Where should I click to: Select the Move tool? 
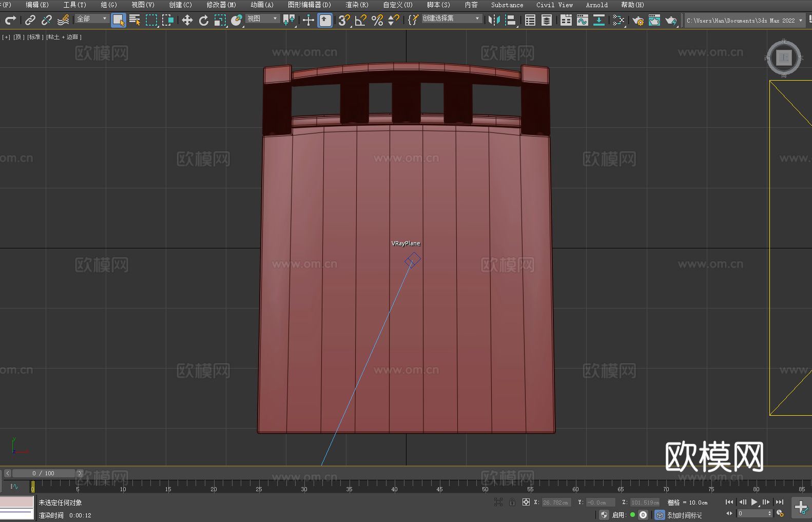click(x=187, y=21)
